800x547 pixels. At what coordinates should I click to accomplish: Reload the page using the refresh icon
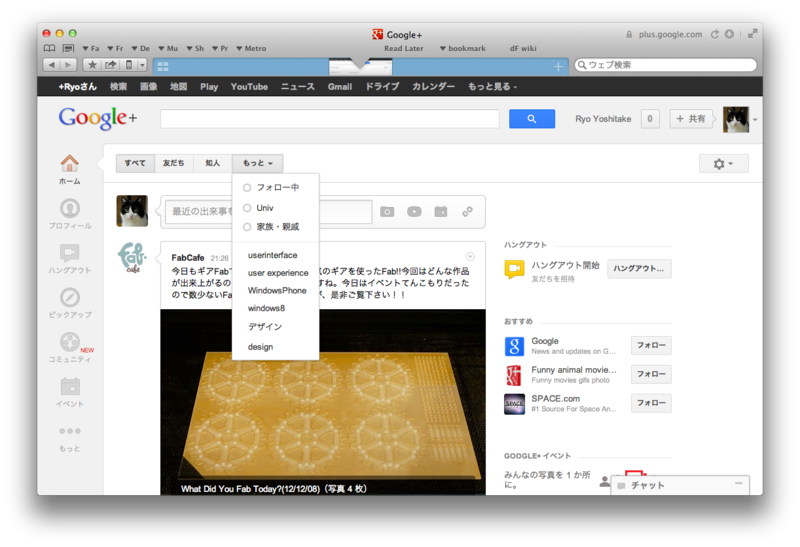pos(715,34)
